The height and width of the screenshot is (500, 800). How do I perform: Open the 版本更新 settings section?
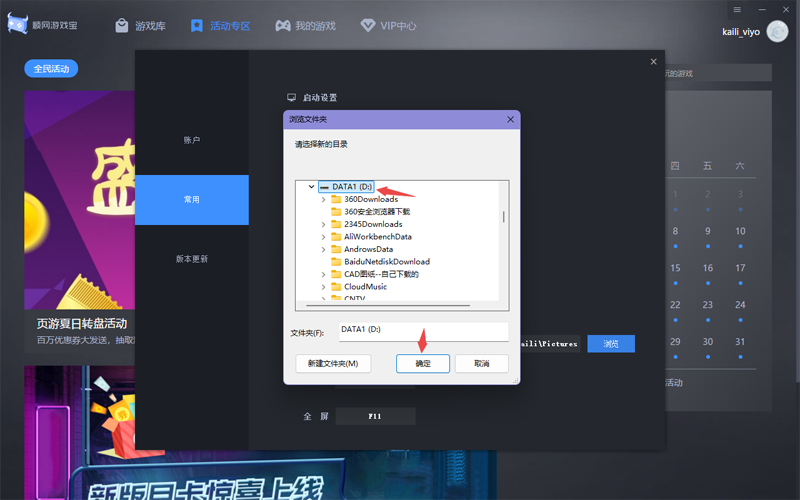pyautogui.click(x=192, y=259)
